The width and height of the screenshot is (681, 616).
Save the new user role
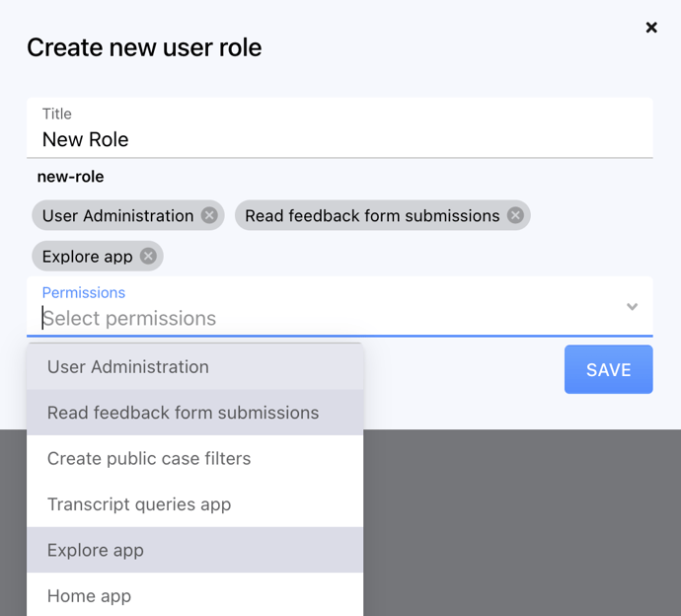[x=609, y=369]
